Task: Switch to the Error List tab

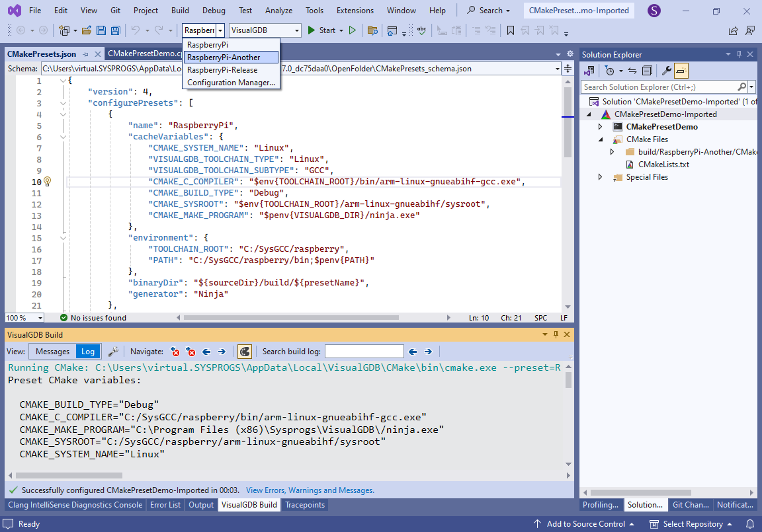Action: click(165, 505)
